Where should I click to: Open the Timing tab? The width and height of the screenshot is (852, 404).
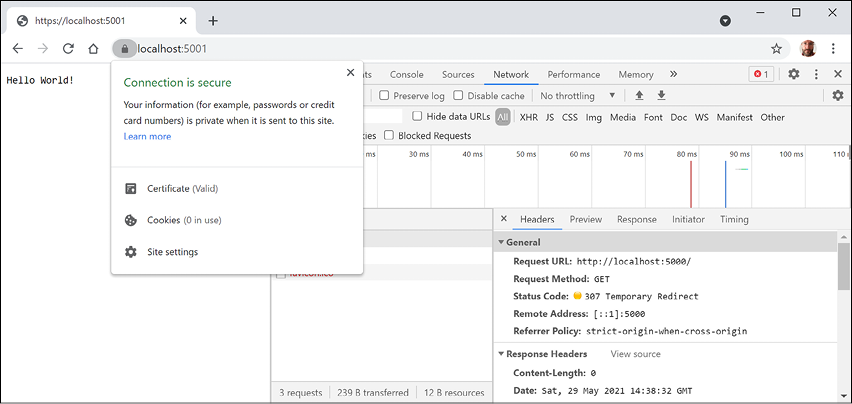[733, 219]
